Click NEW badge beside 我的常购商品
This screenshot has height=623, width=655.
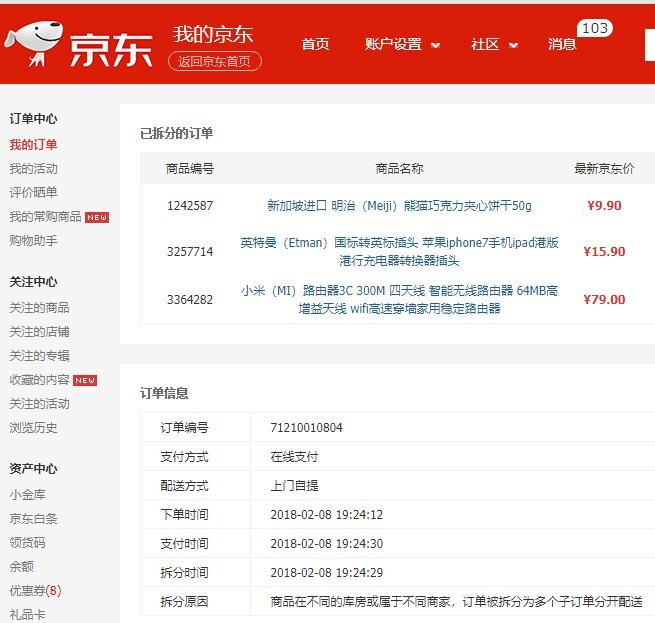coord(97,217)
